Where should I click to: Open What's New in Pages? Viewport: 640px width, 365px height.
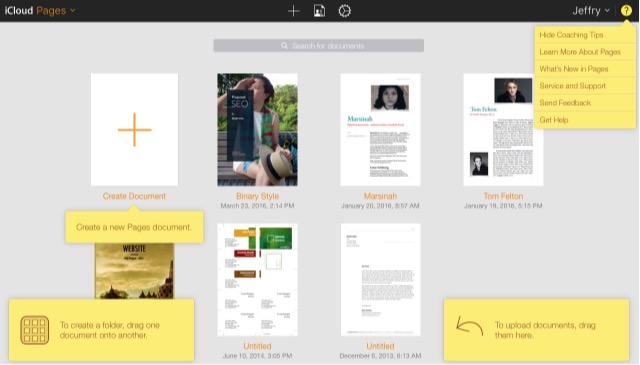coord(585,69)
